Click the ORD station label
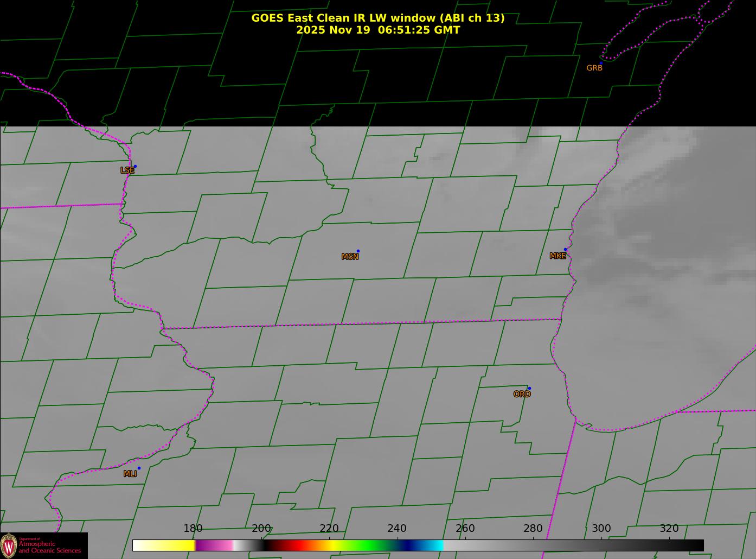This screenshot has width=756, height=559. (x=522, y=395)
